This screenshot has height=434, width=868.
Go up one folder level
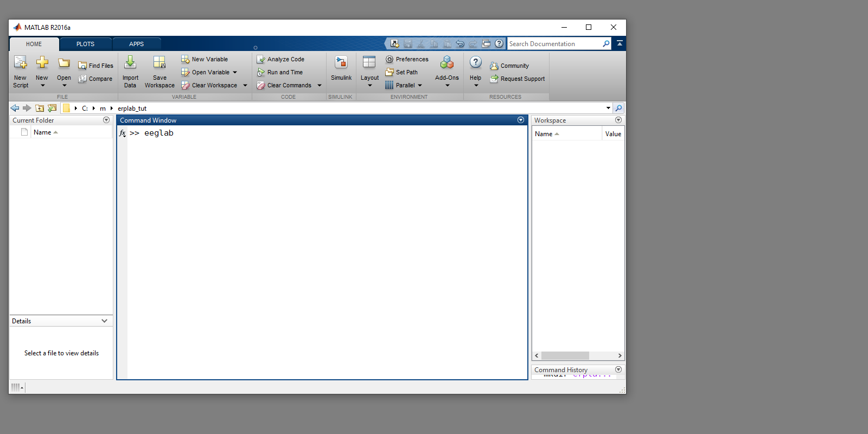pyautogui.click(x=40, y=108)
